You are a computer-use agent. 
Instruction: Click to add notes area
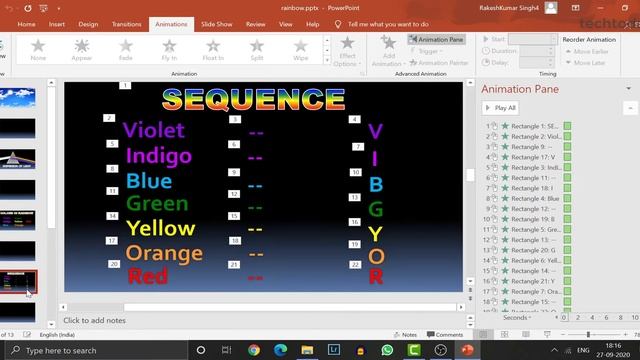click(94, 320)
